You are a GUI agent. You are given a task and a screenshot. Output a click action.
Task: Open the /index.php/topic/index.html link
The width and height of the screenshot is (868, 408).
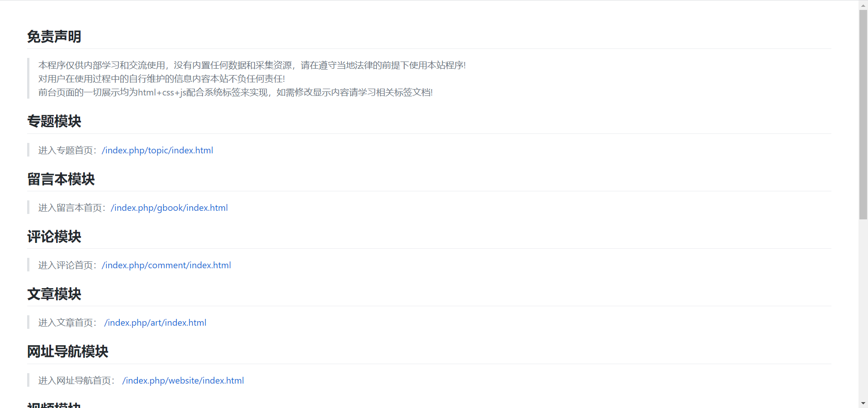157,150
